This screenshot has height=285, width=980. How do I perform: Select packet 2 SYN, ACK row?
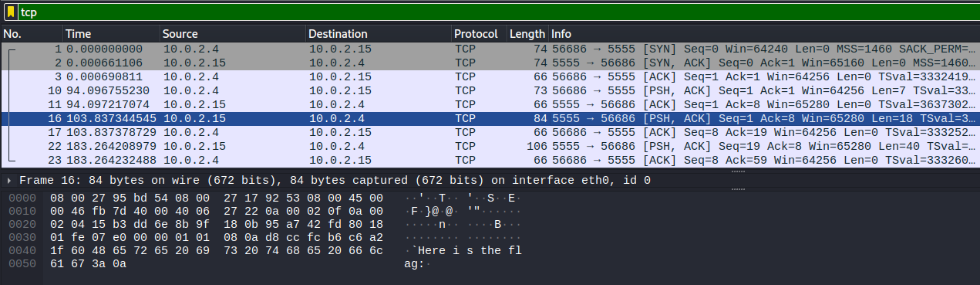point(490,63)
